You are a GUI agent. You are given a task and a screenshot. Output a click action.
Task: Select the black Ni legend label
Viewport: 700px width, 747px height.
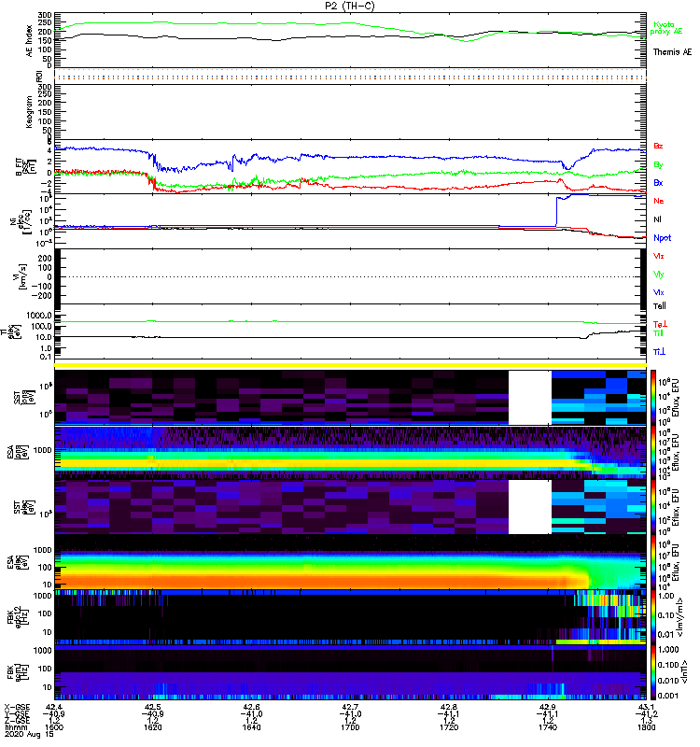[x=657, y=219]
